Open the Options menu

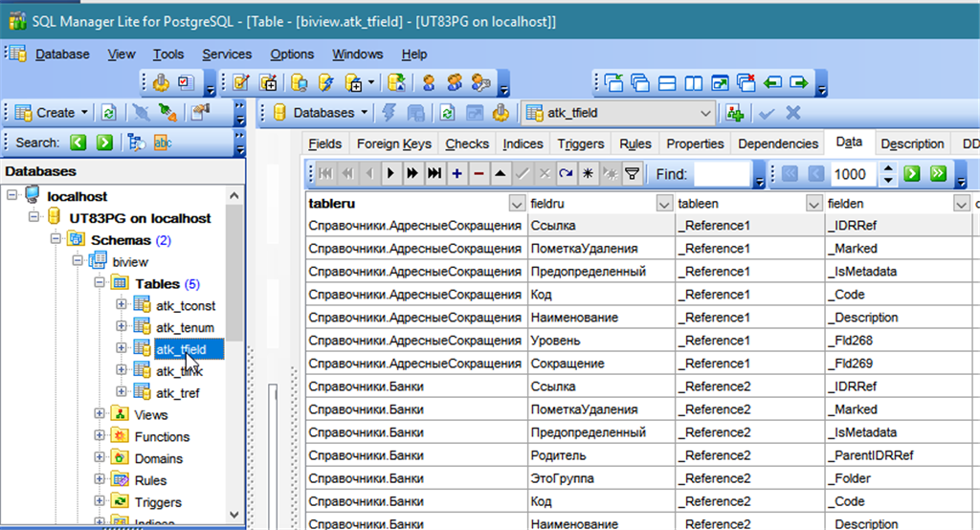(x=292, y=55)
